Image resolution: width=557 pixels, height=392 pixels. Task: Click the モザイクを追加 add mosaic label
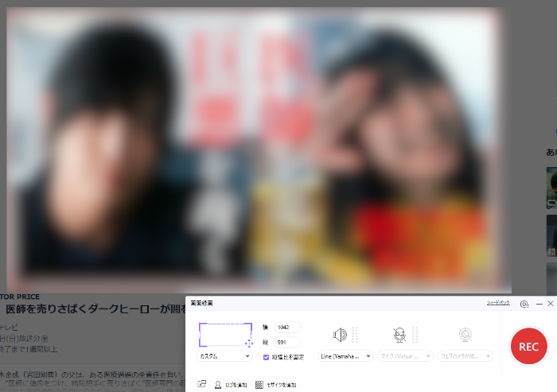(282, 385)
